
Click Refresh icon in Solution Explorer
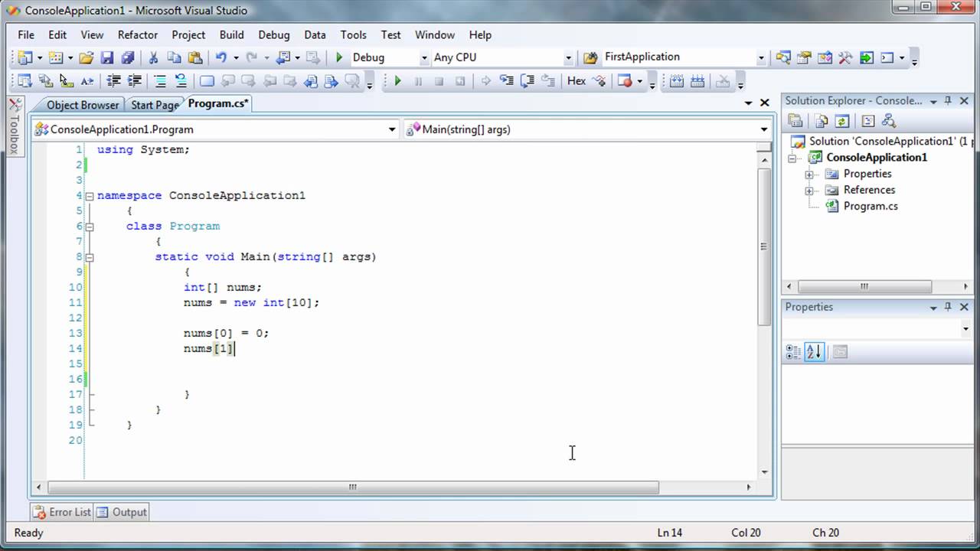point(842,121)
